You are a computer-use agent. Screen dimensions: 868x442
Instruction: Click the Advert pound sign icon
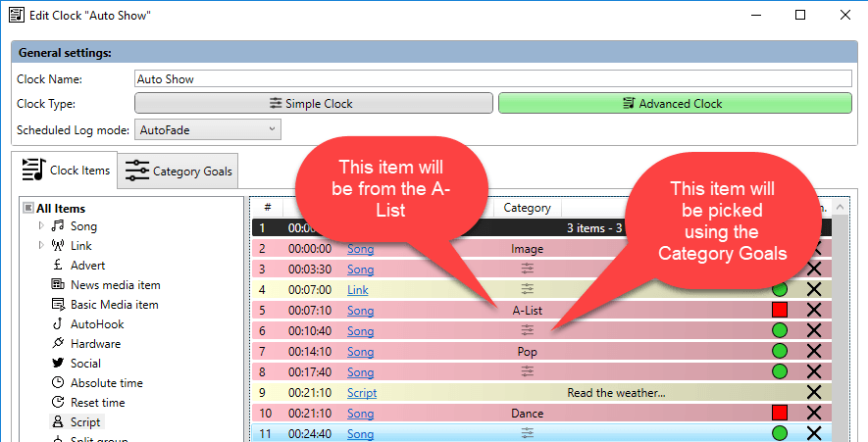tap(58, 265)
